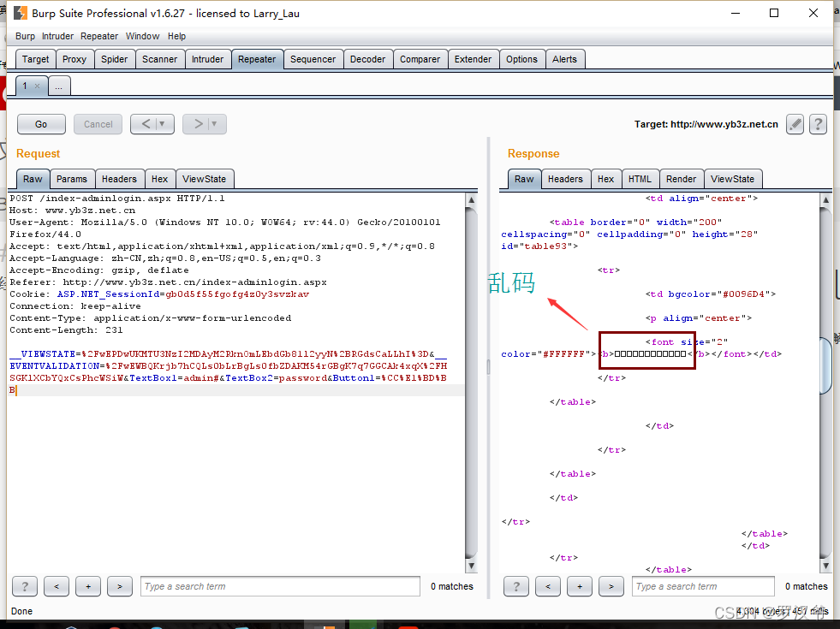This screenshot has width=840, height=629.
Task: Select request Headers tab
Action: (x=119, y=180)
